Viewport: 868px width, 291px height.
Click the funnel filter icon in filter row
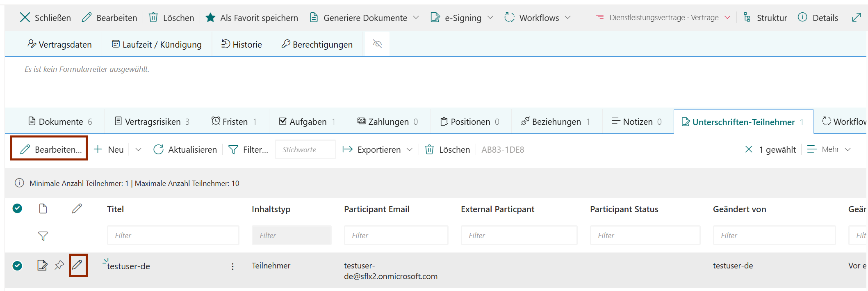pos(43,236)
